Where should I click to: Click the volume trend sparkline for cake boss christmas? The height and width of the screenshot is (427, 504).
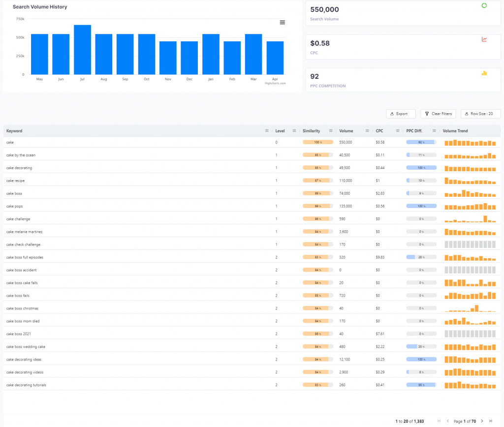[x=470, y=308]
